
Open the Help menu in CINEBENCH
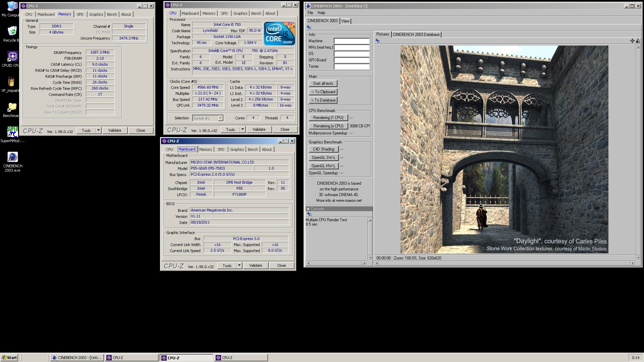tap(321, 13)
